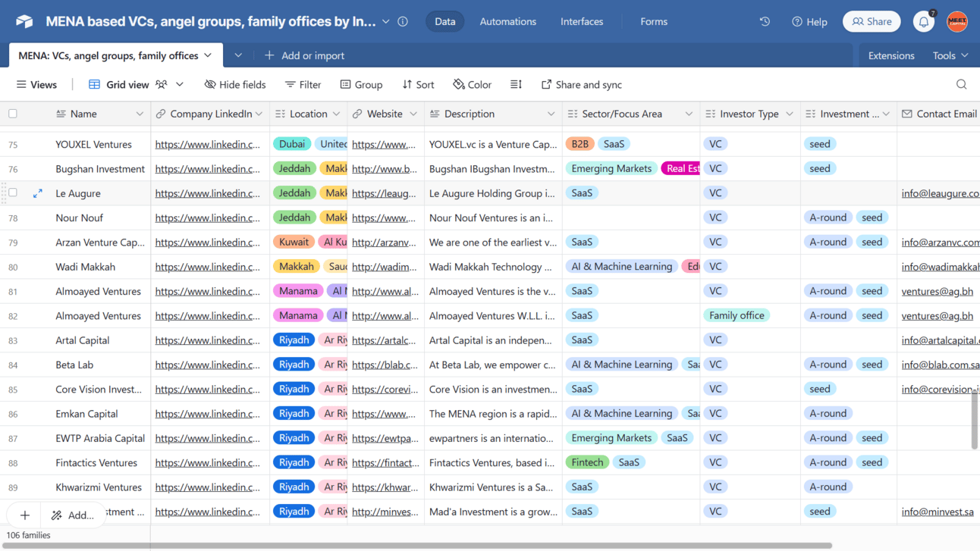Expand the Grid view options chevron
Screen dimensions: 980x551
180,85
